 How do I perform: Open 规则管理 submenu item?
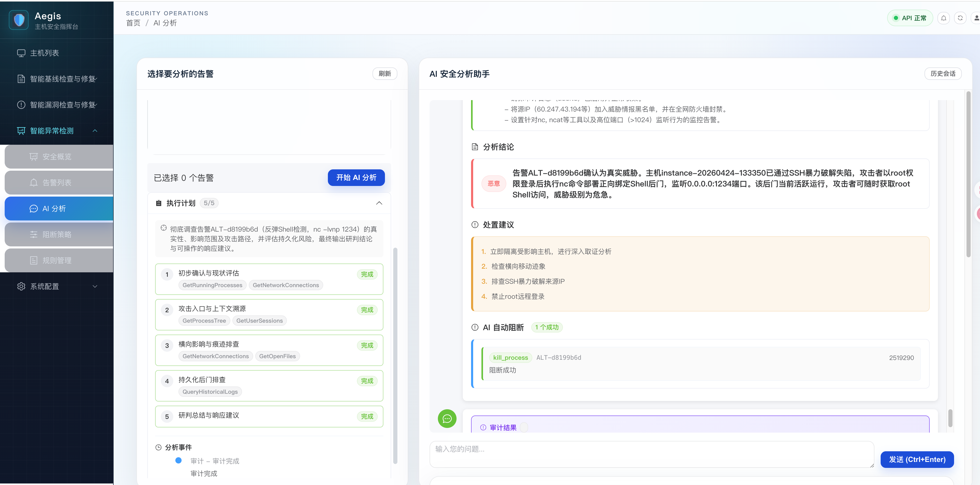[59, 260]
